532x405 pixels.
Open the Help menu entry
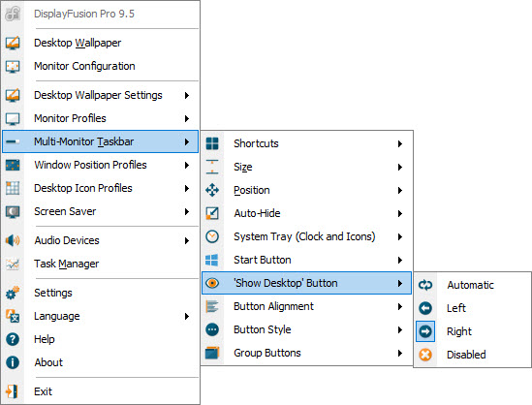tap(101, 339)
